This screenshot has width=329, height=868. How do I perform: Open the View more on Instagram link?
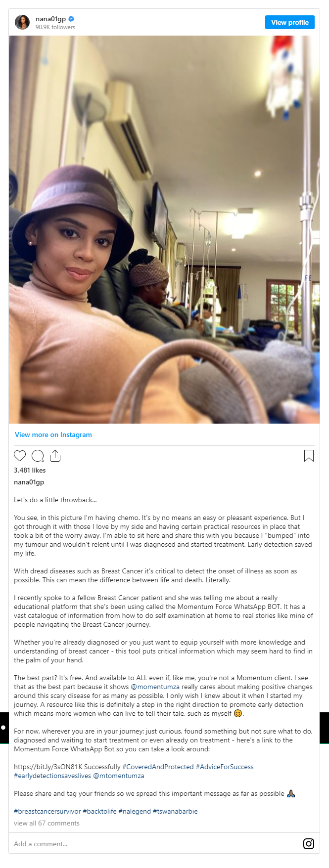tap(53, 434)
